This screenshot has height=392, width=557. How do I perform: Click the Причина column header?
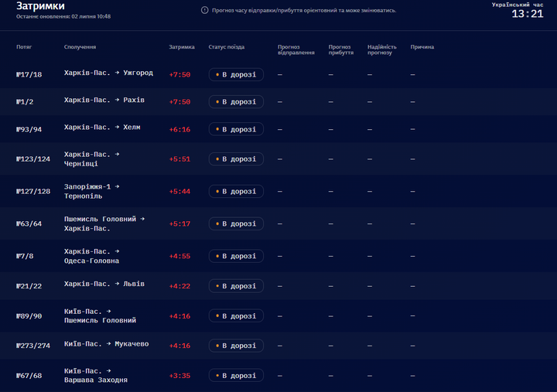422,47
